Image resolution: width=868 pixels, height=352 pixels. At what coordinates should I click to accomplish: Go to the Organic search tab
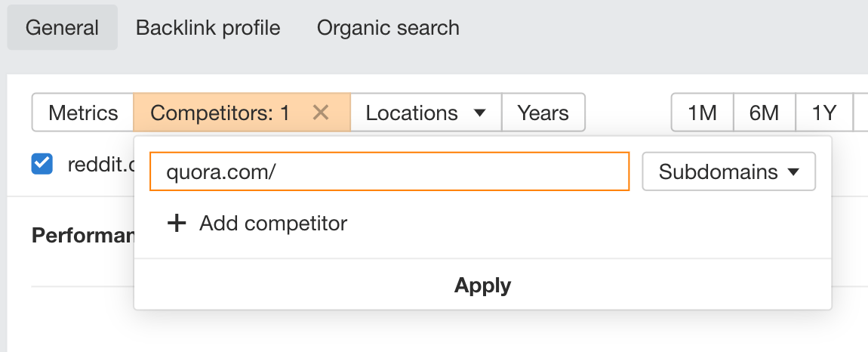tap(388, 28)
